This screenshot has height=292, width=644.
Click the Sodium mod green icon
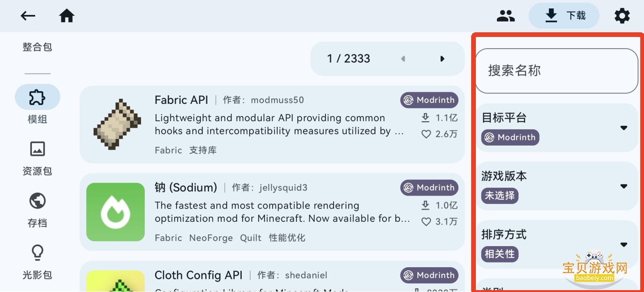coord(116,212)
